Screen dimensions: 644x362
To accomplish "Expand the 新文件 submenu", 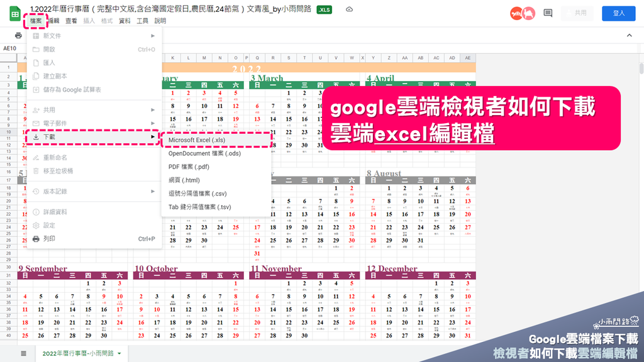I will (x=94, y=36).
